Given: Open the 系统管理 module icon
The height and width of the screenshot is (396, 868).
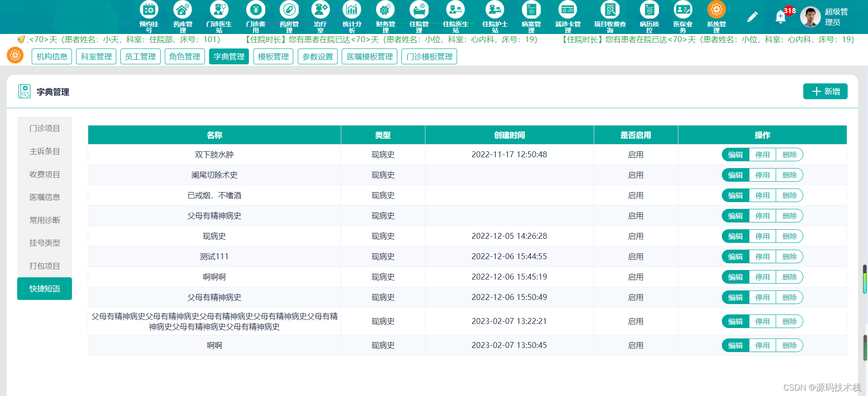Looking at the screenshot, I should [716, 10].
